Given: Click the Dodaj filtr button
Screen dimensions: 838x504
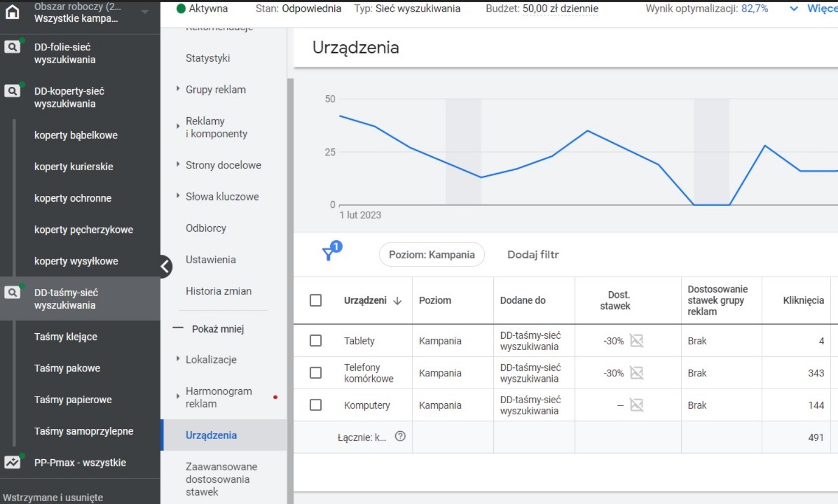Looking at the screenshot, I should click(x=533, y=255).
